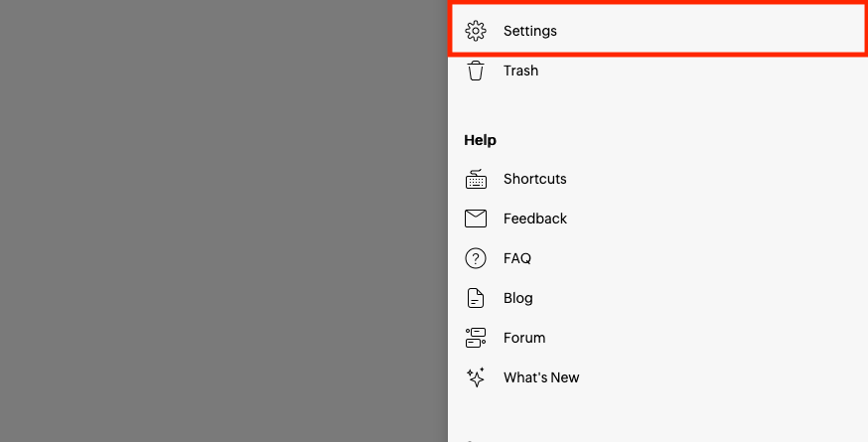Viewport: 868px width, 442px height.
Task: Choose the Feedback text label
Action: tap(534, 219)
